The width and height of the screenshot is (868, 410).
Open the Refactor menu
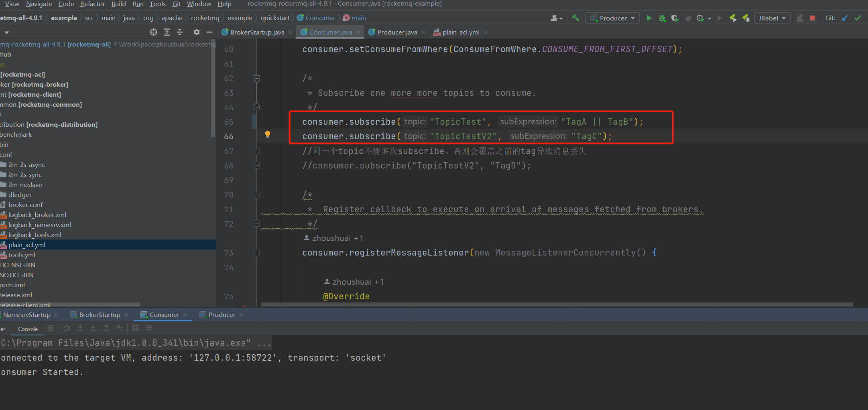[92, 4]
